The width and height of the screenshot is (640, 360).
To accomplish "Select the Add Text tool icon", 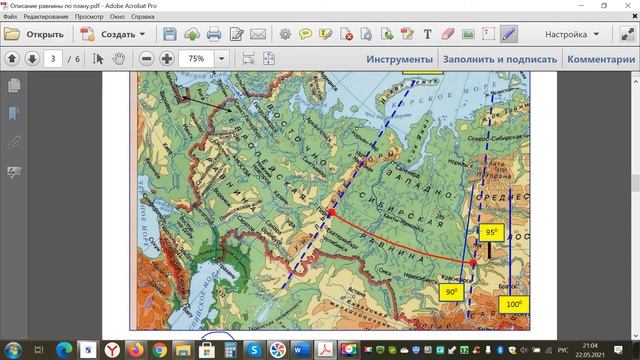I will click(x=427, y=34).
